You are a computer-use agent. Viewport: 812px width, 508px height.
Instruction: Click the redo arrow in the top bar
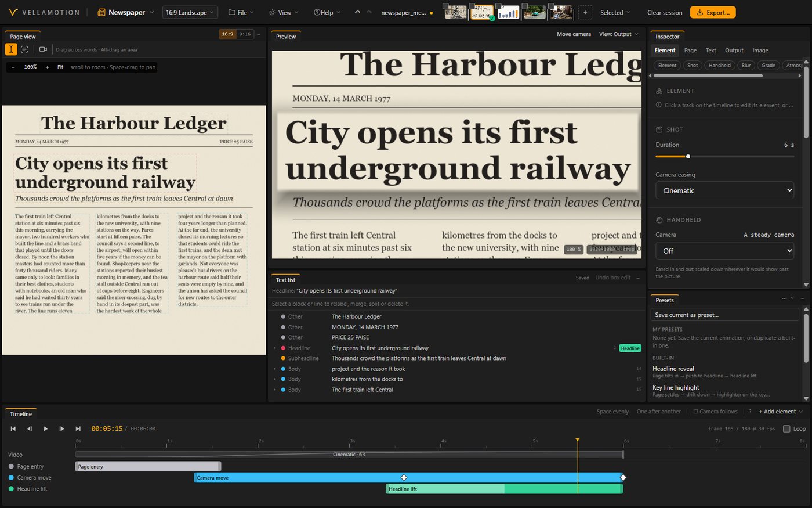click(369, 12)
